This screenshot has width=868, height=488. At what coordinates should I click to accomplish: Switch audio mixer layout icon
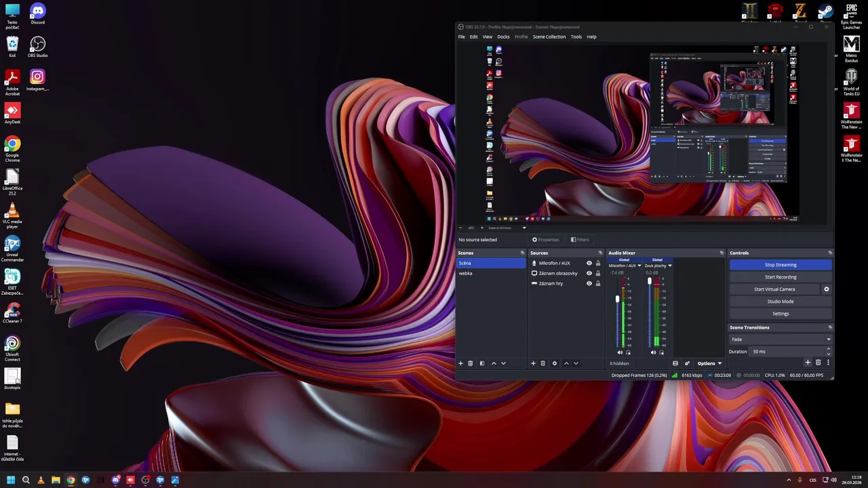coord(675,363)
